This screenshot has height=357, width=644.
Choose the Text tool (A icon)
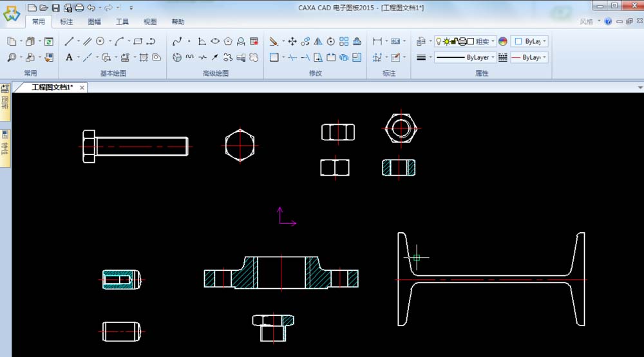69,57
